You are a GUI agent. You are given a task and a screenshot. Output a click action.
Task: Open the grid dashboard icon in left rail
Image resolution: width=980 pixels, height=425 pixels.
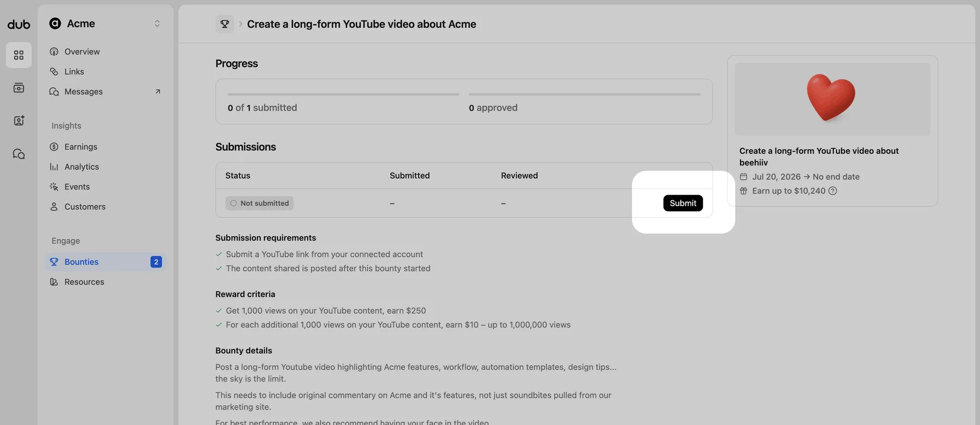coord(19,55)
